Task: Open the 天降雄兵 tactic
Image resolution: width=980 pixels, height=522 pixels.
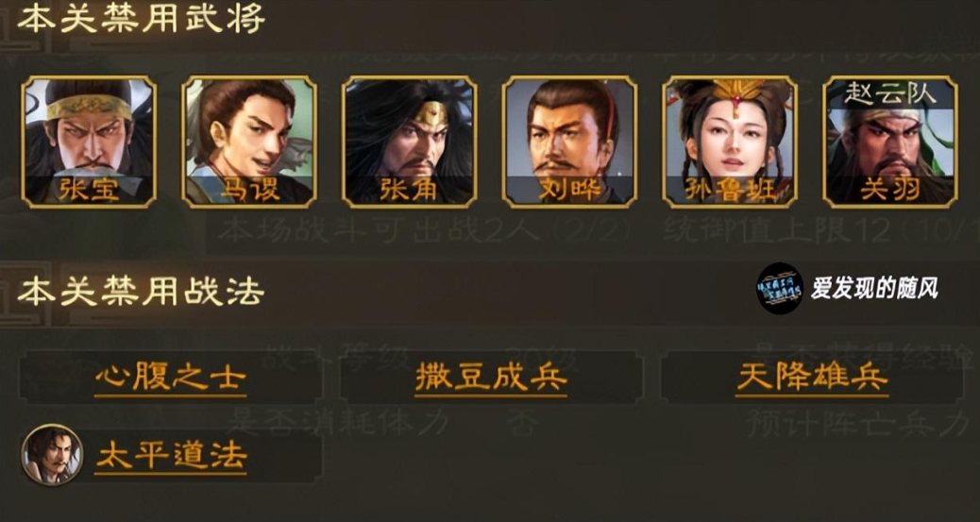Action: click(812, 379)
